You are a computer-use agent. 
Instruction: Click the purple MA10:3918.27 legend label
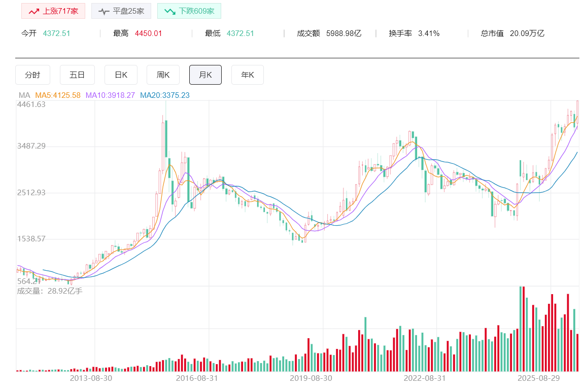110,95
